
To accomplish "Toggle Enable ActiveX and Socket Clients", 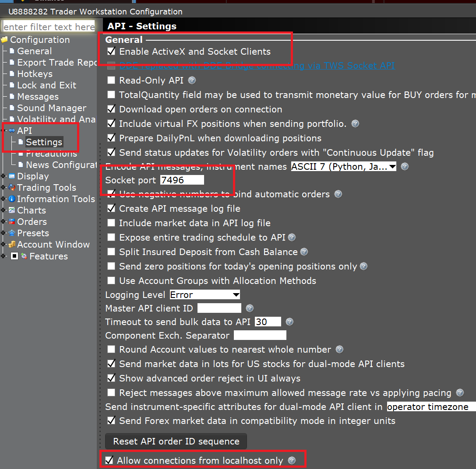I will pos(111,51).
